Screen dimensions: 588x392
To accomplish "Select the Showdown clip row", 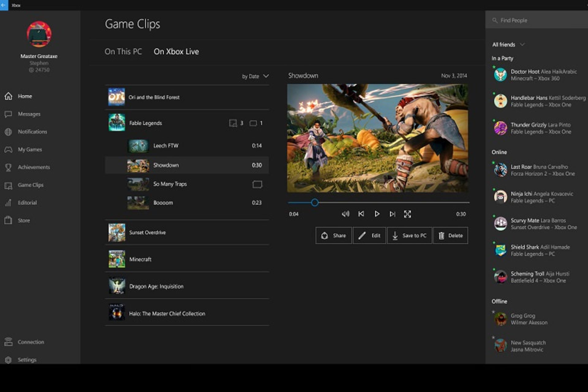I will click(x=187, y=165).
